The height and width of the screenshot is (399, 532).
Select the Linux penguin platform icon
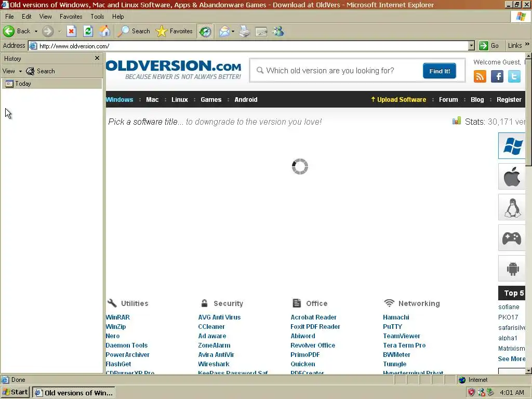coord(512,207)
